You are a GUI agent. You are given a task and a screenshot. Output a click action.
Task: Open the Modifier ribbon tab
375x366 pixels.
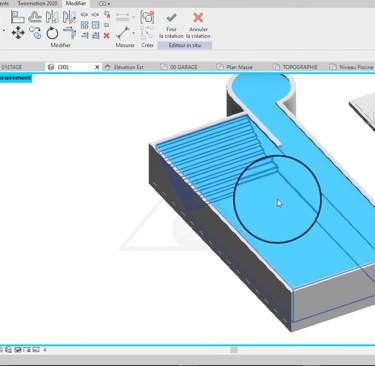(x=76, y=3)
